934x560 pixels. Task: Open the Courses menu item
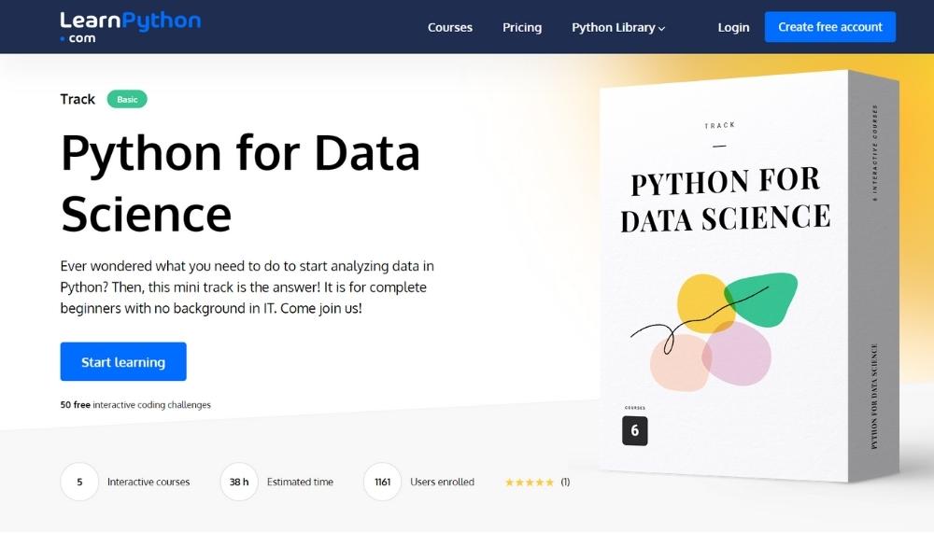click(450, 27)
